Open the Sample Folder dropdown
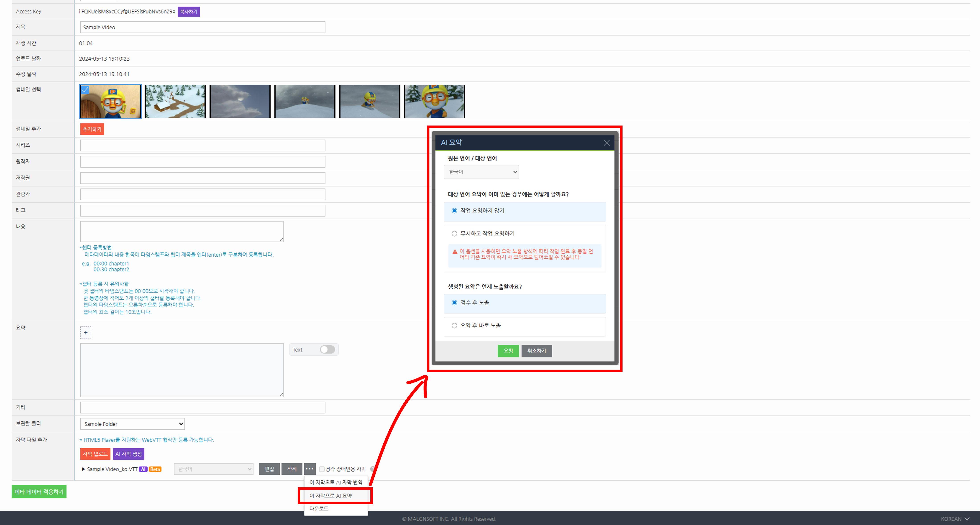This screenshot has width=980, height=525. click(132, 424)
